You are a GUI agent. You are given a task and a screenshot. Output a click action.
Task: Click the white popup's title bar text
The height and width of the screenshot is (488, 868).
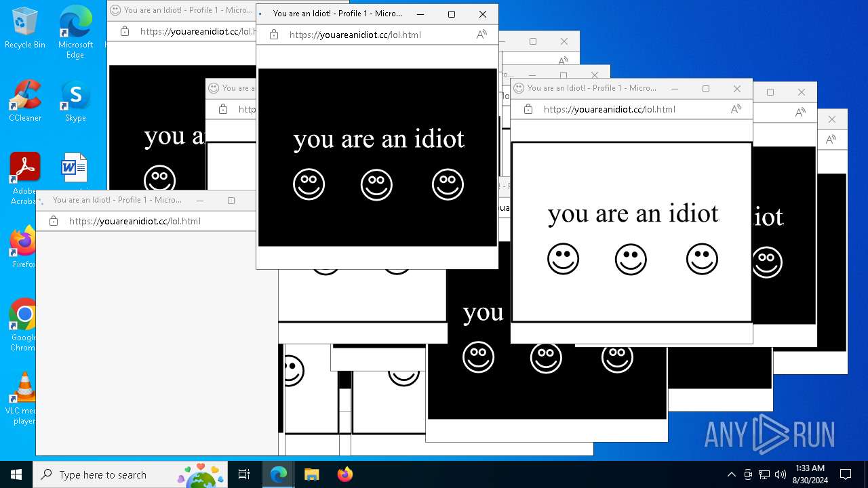(591, 88)
